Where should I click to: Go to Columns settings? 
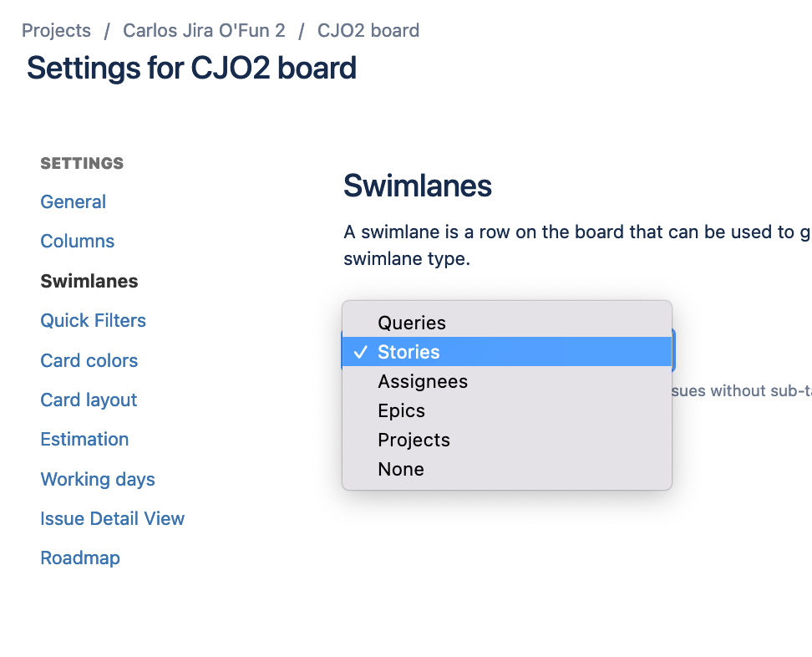pos(78,241)
